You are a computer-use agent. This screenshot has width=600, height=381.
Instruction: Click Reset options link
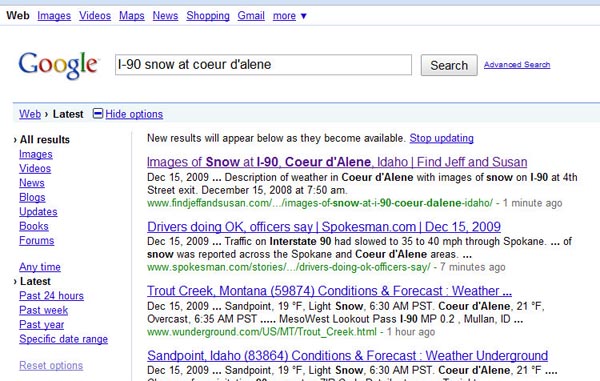[x=51, y=365]
